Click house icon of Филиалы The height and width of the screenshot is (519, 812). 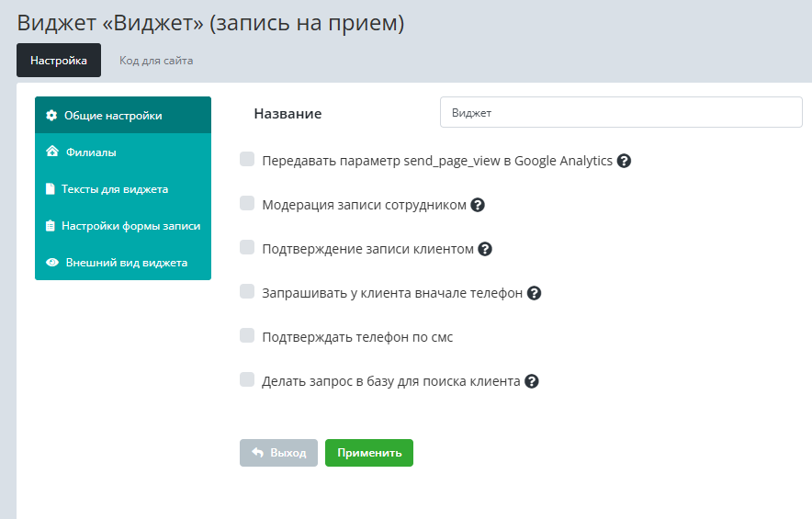pos(52,152)
